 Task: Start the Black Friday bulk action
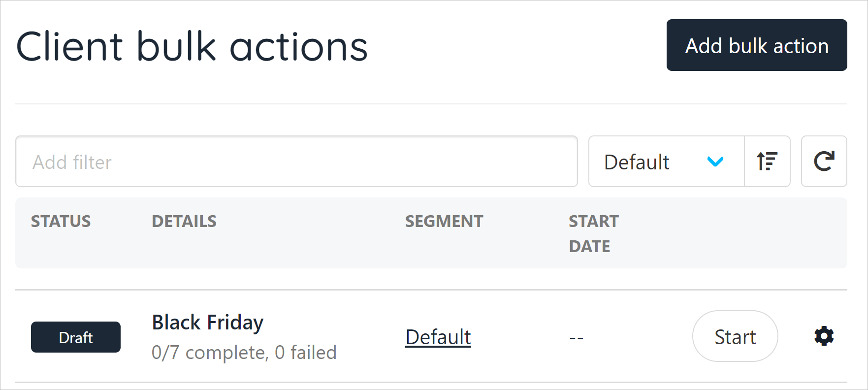(735, 336)
